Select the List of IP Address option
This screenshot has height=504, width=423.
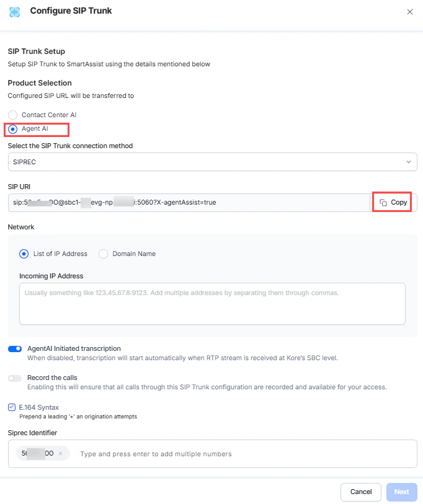coord(24,254)
